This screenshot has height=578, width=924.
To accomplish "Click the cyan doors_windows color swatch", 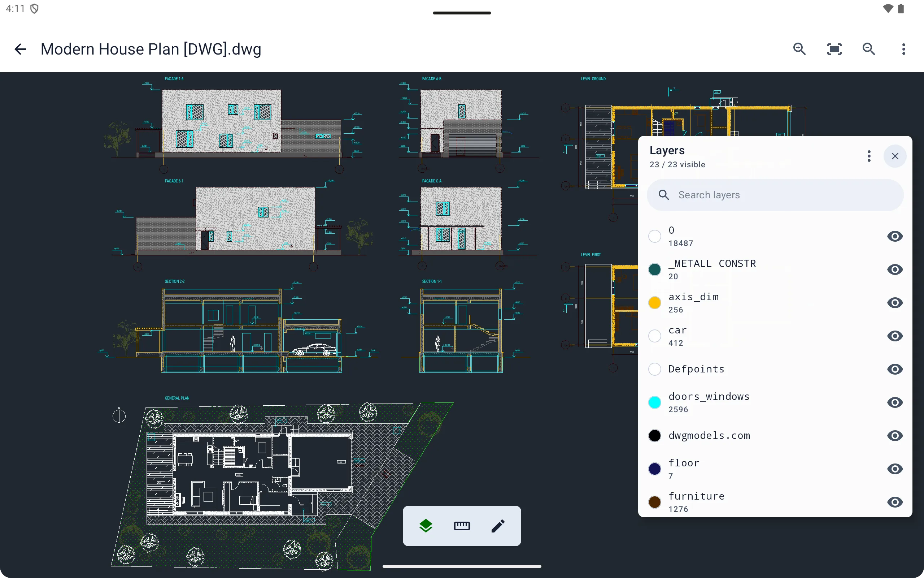I will click(x=655, y=402).
